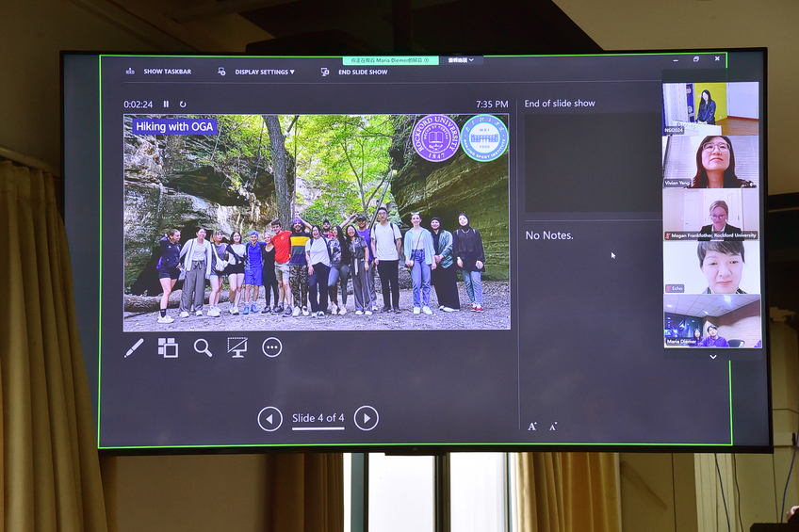
Task: Expand more video participants with down chevron
Action: (712, 357)
